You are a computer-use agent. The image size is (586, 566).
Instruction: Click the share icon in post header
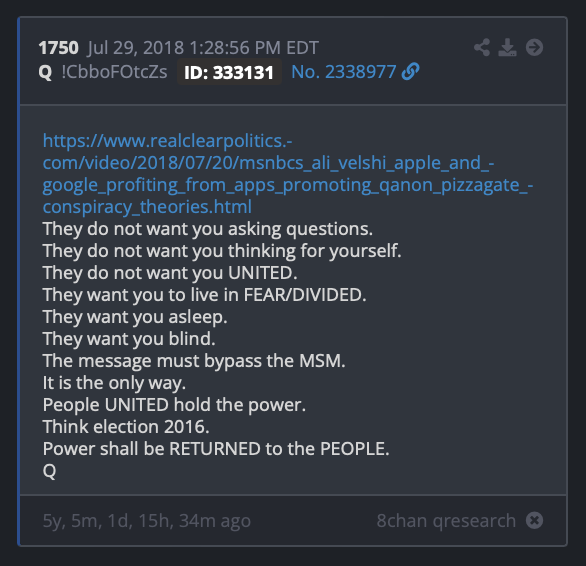point(482,47)
